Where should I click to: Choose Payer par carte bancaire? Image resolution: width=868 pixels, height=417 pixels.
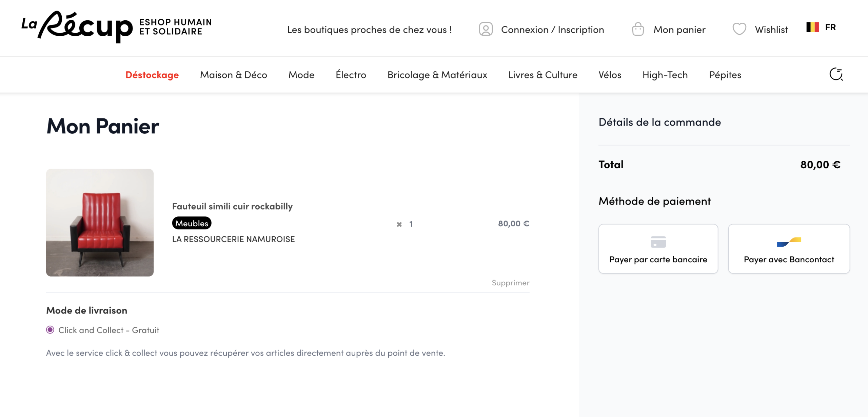click(x=658, y=249)
